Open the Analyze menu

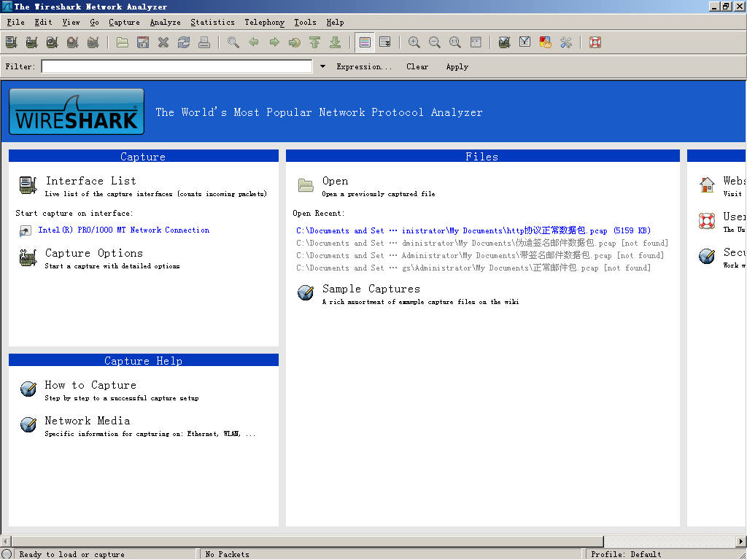click(x=165, y=23)
